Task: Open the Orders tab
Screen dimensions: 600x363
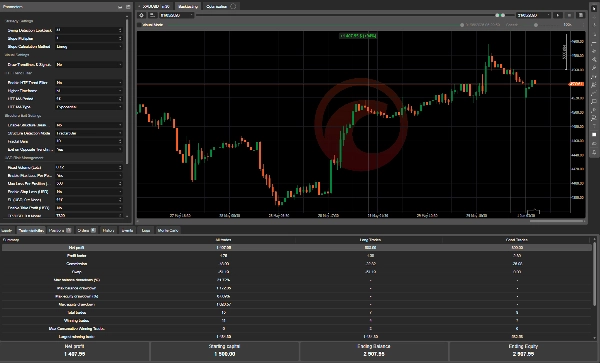Action: coord(86,230)
